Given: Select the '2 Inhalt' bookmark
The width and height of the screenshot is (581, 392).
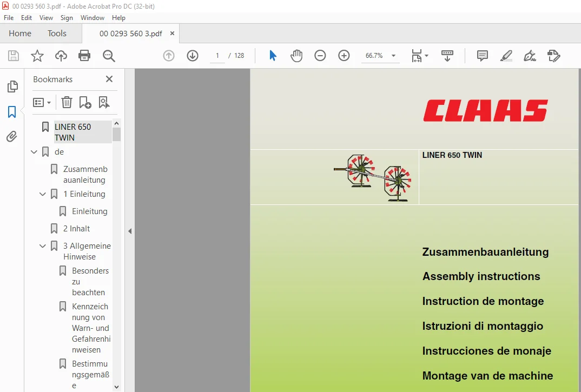Looking at the screenshot, I should click(x=76, y=229).
